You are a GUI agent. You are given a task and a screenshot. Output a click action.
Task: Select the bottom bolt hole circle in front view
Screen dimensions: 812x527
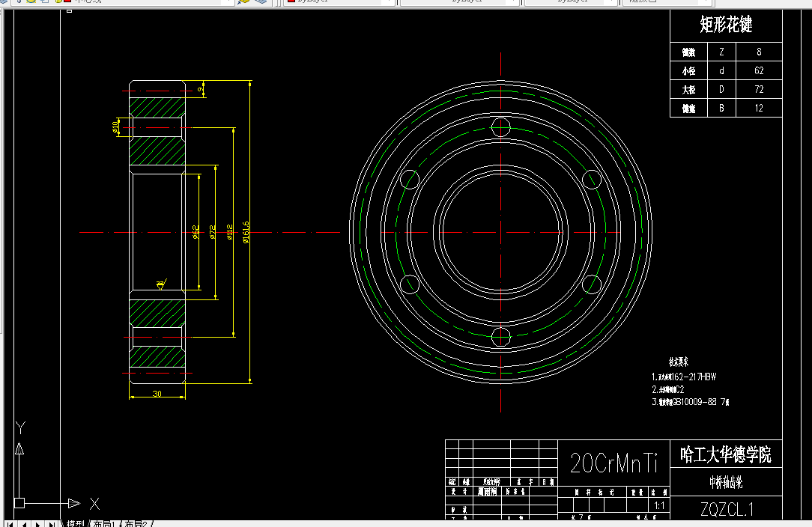point(501,337)
